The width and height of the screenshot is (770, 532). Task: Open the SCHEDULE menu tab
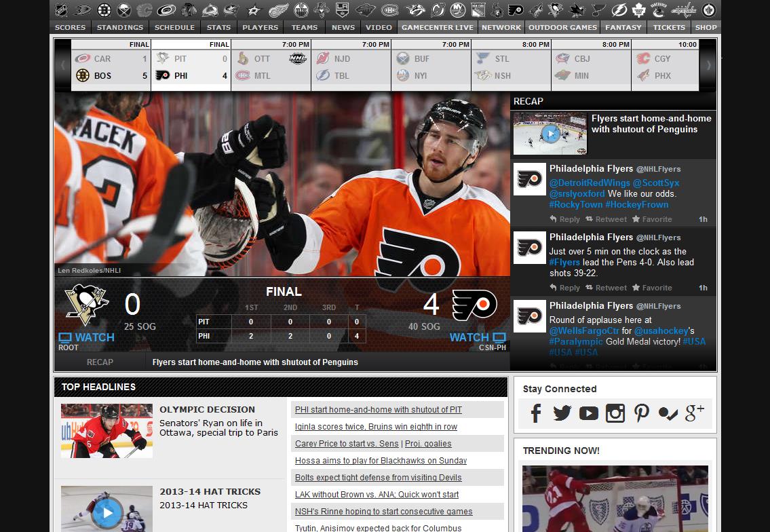point(174,28)
